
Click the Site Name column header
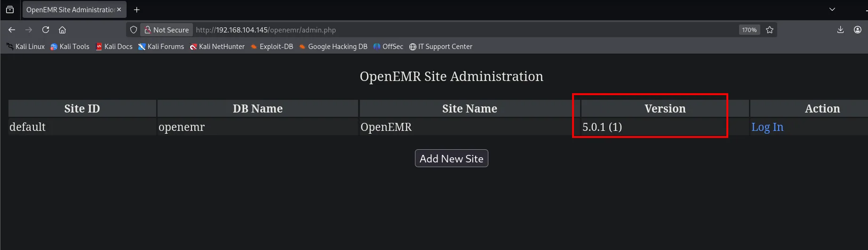coord(470,108)
